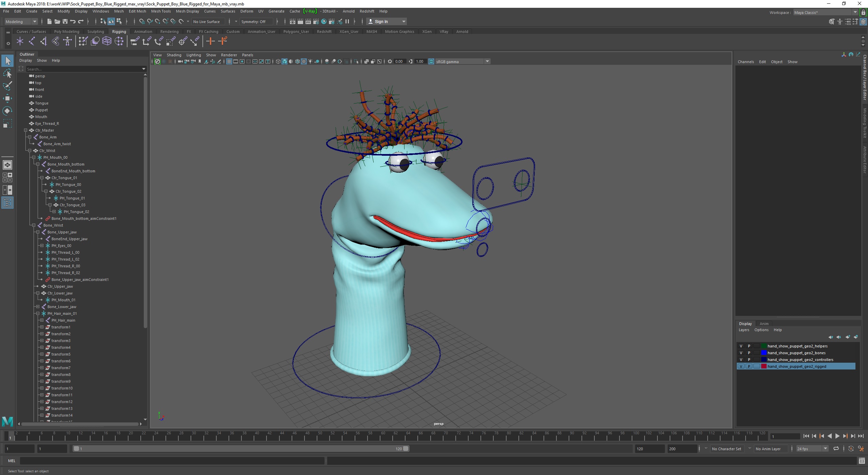Screen dimensions: 868x475
Task: Open the Sign In dropdown
Action: pos(387,21)
